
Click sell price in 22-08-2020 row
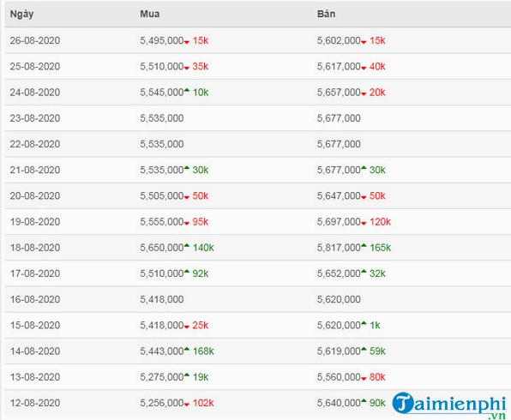[339, 144]
